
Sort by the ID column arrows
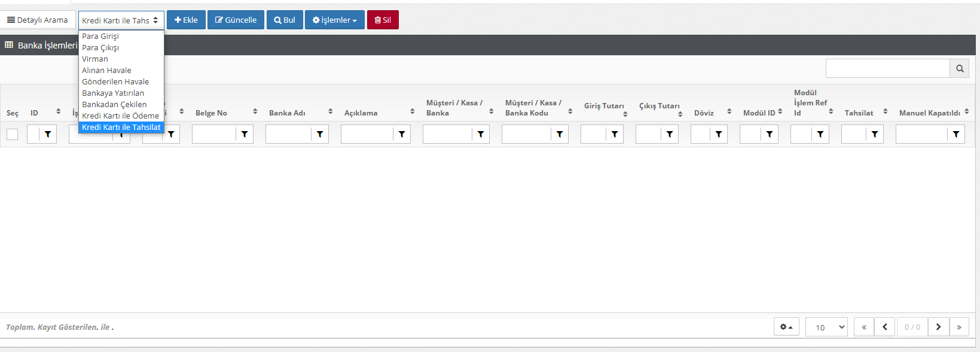pyautogui.click(x=58, y=111)
